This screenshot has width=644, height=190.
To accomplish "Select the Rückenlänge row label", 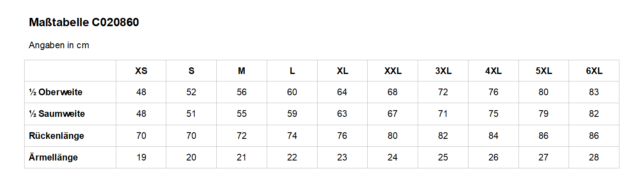I will point(56,136).
